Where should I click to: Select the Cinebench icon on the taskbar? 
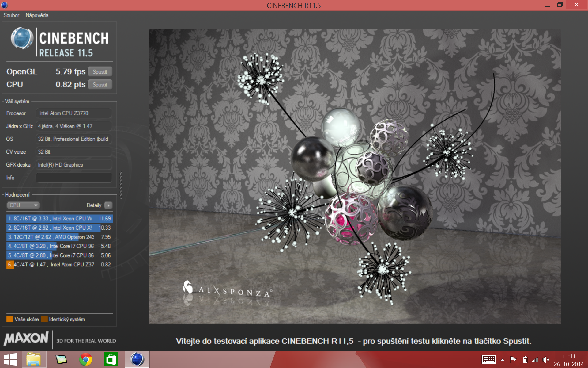[x=137, y=359]
